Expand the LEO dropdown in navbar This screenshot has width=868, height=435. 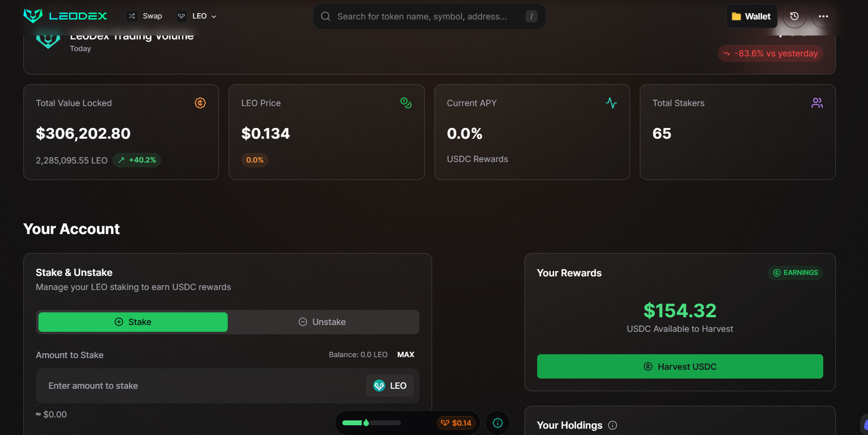click(x=197, y=16)
